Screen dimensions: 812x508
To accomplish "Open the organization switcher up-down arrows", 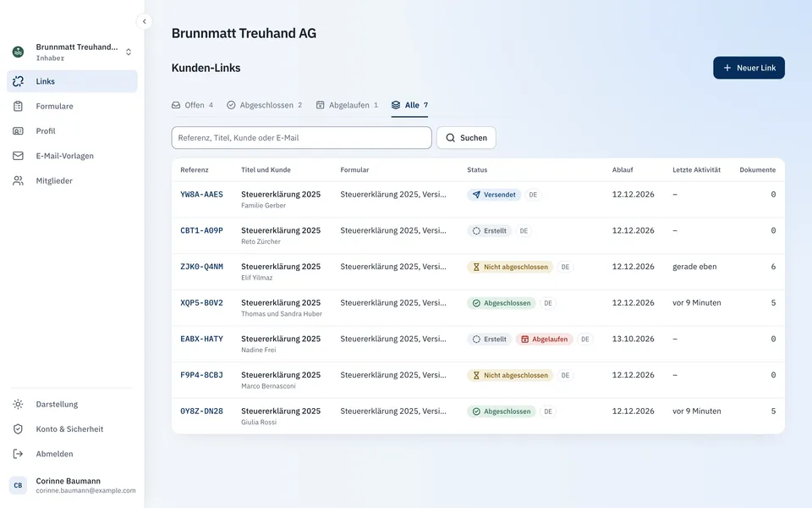I will coord(129,52).
